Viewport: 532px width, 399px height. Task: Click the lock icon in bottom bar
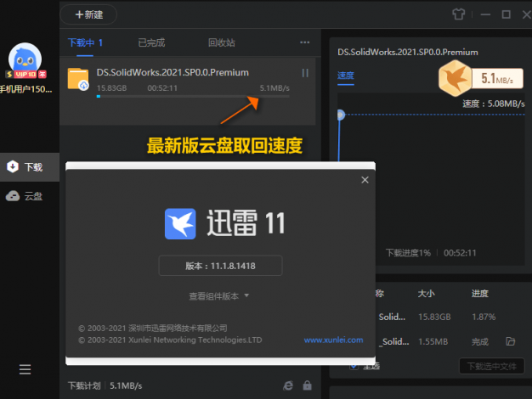click(x=307, y=385)
